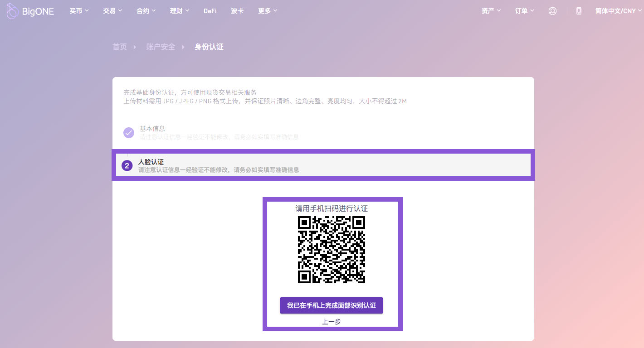Viewport: 644px width, 348px height.
Task: Go to 账户安全 breadcrumb link
Action: coord(161,47)
